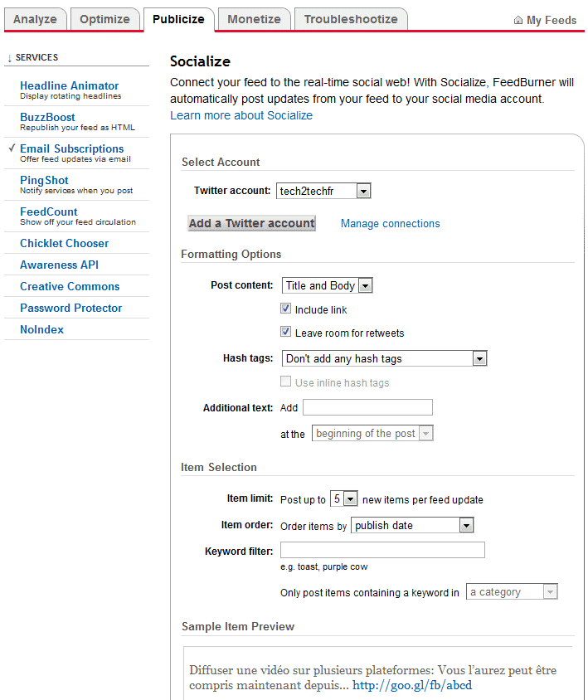588x700 pixels.
Task: Open the Twitter account dropdown
Action: (323, 191)
